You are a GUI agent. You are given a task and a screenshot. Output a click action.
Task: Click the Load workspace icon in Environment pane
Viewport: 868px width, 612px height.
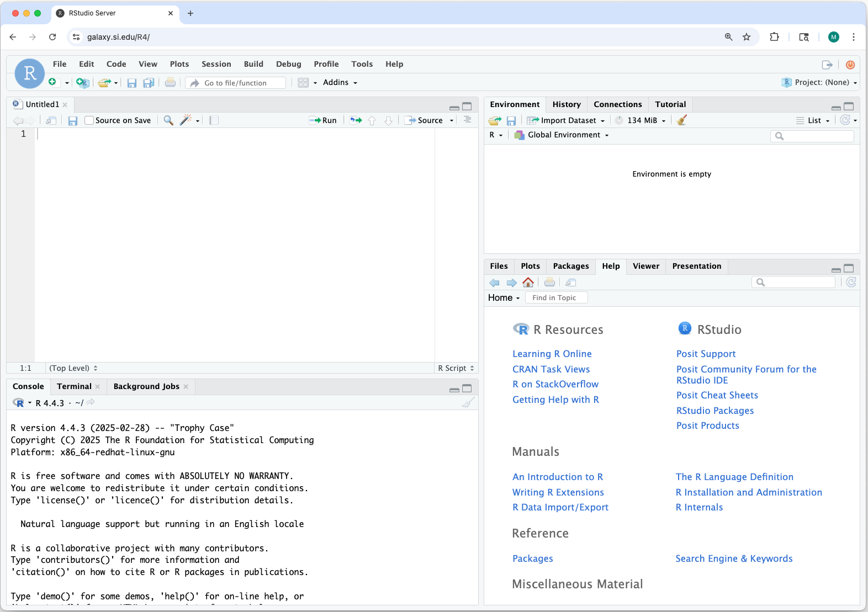[495, 120]
